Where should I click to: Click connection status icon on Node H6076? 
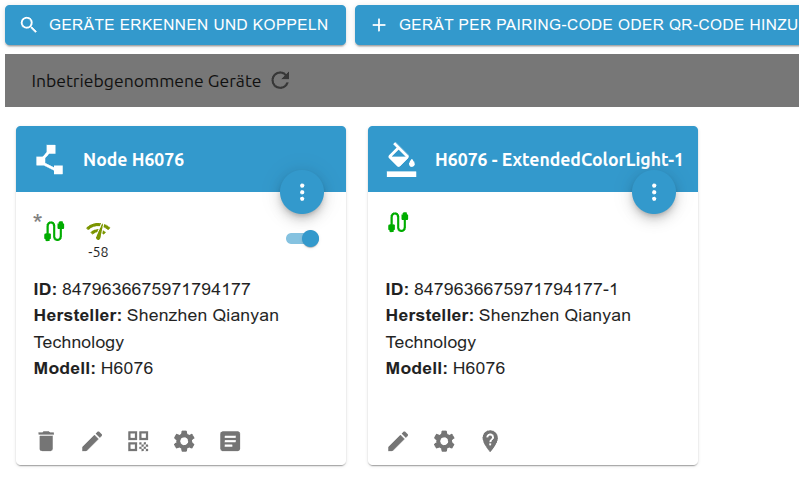[x=54, y=229]
